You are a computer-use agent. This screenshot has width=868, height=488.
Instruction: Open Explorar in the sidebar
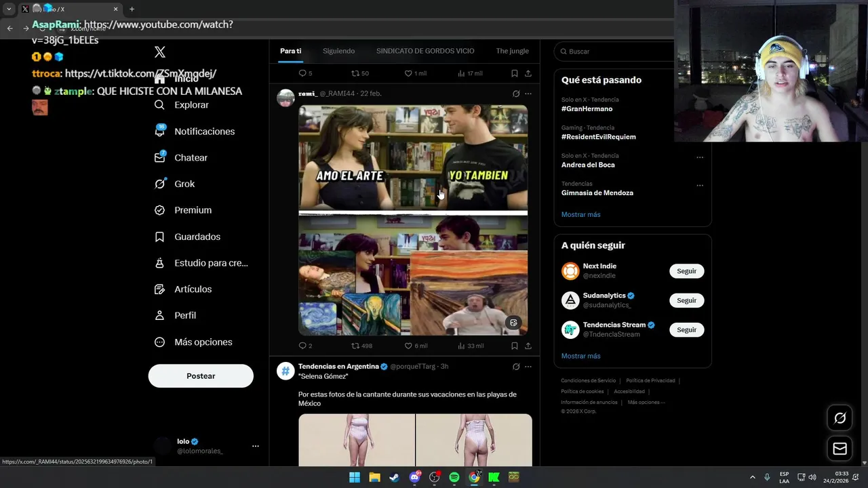click(182, 105)
